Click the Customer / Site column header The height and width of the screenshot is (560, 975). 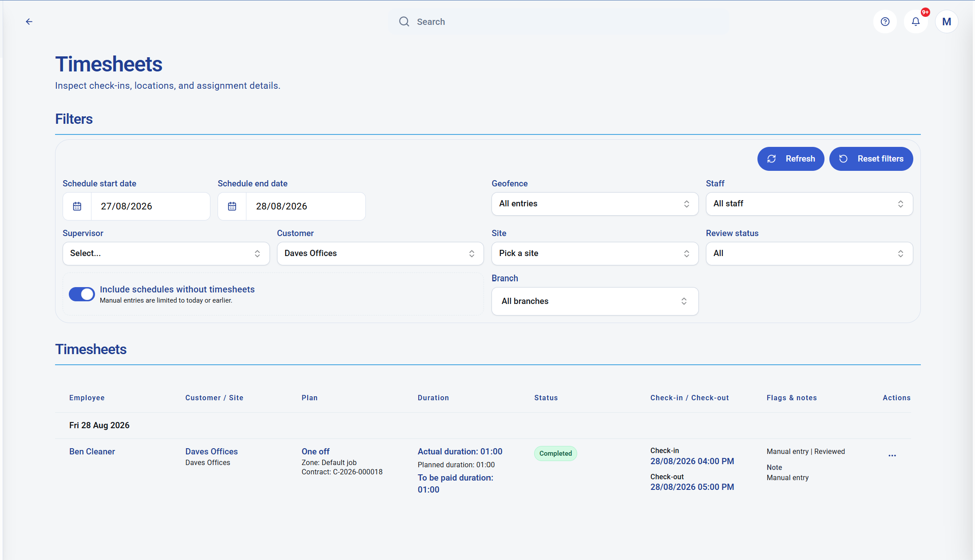pos(214,398)
